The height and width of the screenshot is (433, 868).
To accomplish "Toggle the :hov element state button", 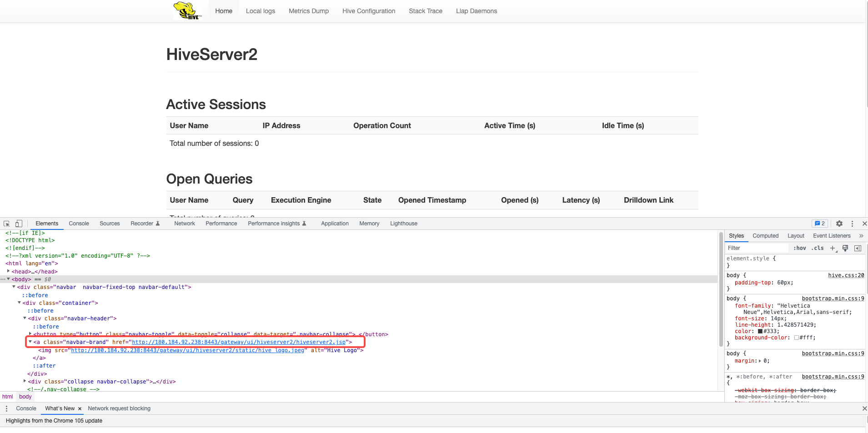I will (x=800, y=248).
